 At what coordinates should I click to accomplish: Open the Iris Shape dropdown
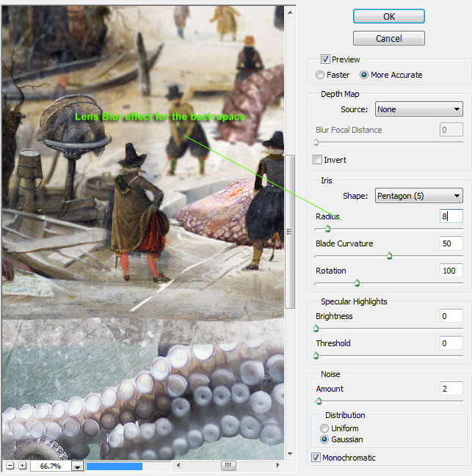coord(419,196)
